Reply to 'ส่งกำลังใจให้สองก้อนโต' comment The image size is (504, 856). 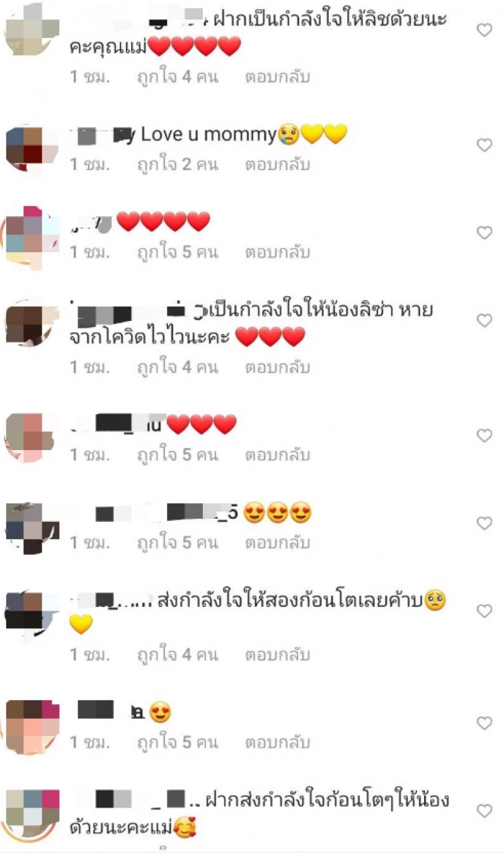tap(278, 656)
